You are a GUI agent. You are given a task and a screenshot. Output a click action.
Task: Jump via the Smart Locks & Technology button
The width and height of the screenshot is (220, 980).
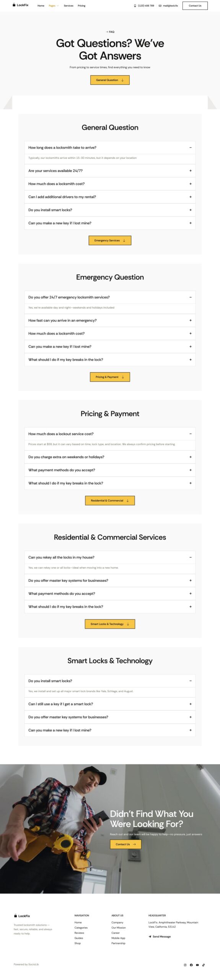tap(110, 624)
